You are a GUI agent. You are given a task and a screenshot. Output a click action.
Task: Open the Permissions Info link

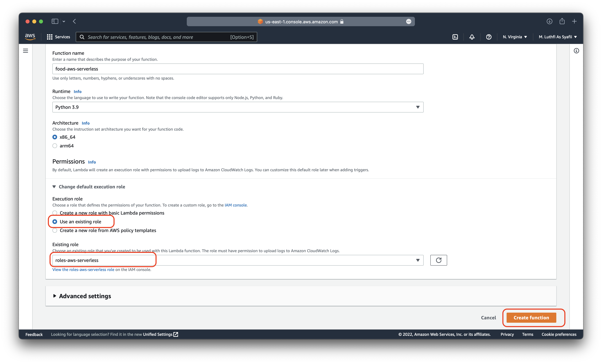click(92, 162)
